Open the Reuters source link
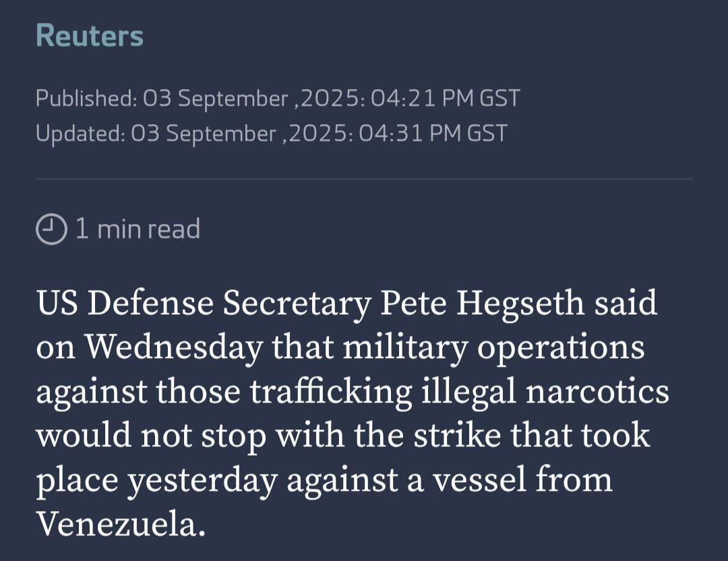Viewport: 728px width, 561px height. click(x=90, y=36)
